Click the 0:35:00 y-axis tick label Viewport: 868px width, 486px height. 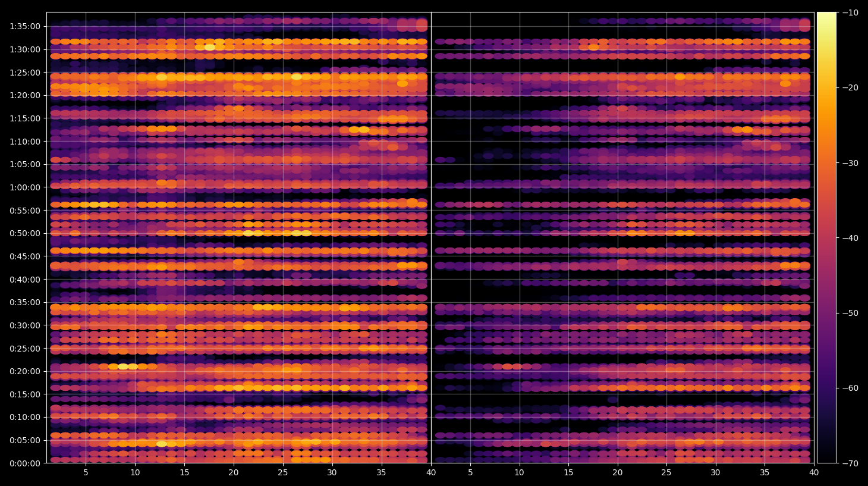point(25,302)
